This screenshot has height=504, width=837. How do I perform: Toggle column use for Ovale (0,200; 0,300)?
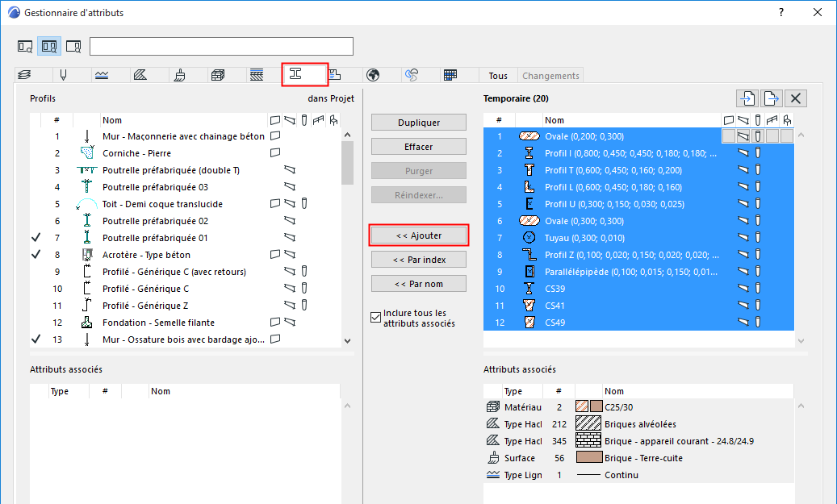point(757,136)
